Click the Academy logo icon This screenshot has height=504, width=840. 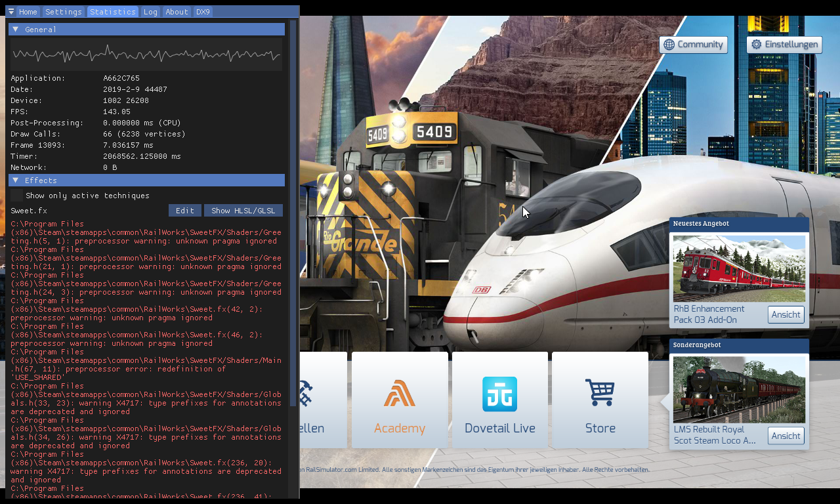coord(400,394)
